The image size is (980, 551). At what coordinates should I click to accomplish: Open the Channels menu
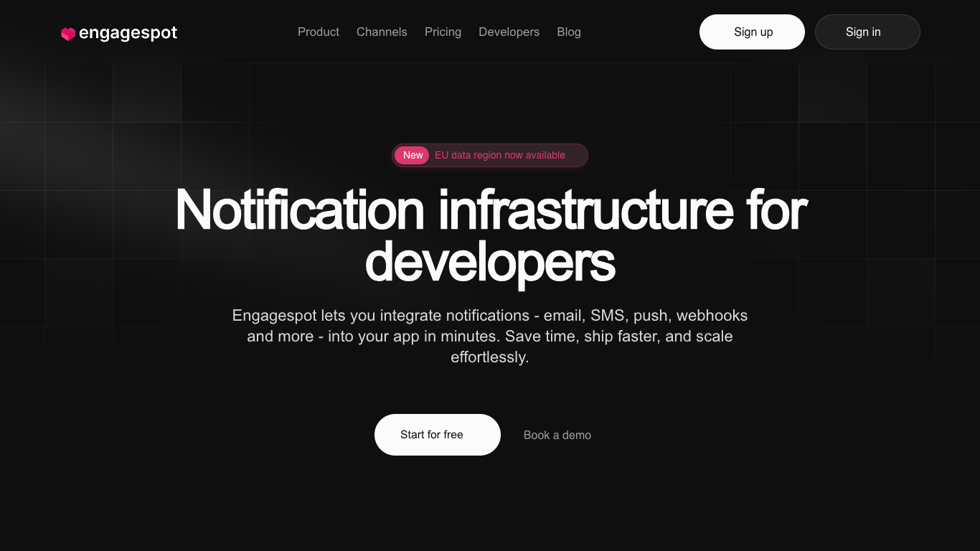point(382,32)
